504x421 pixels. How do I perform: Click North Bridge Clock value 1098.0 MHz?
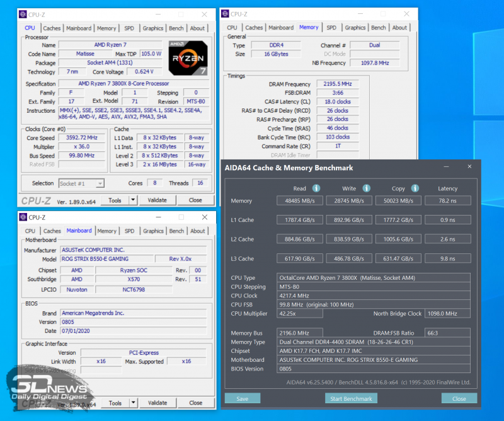point(447,314)
